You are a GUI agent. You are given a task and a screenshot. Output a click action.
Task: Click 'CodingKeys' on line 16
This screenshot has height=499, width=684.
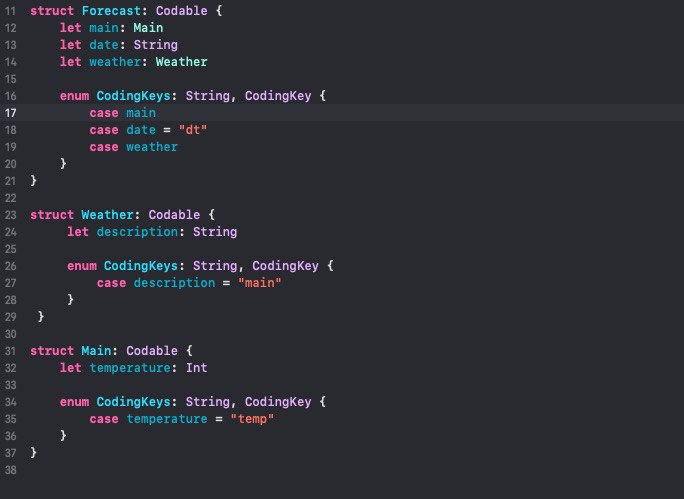coord(133,96)
